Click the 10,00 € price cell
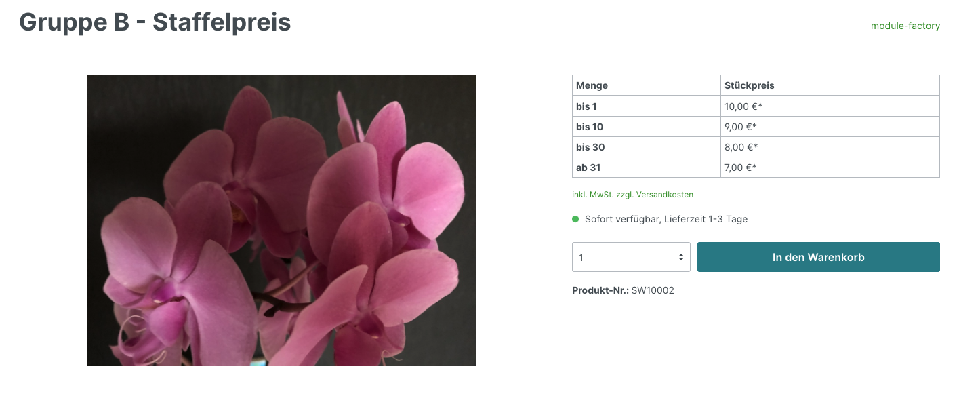 830,106
